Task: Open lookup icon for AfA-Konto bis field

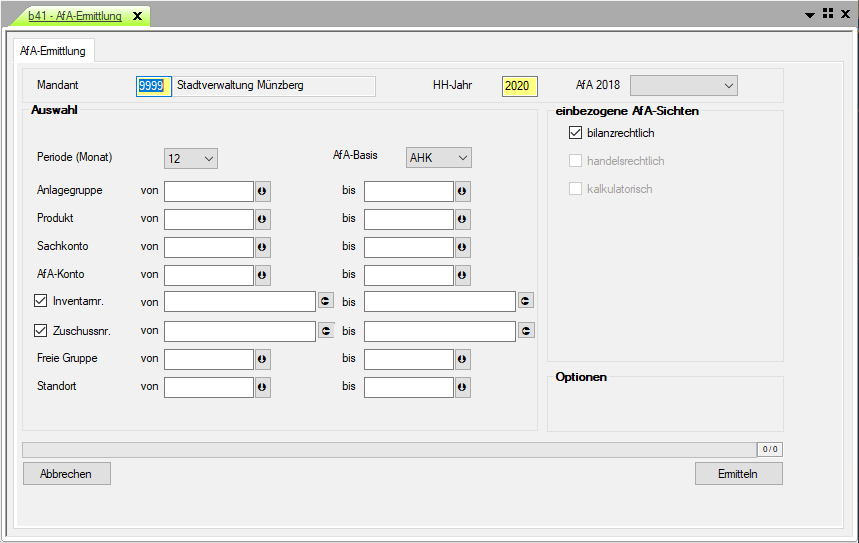Action: tap(462, 275)
